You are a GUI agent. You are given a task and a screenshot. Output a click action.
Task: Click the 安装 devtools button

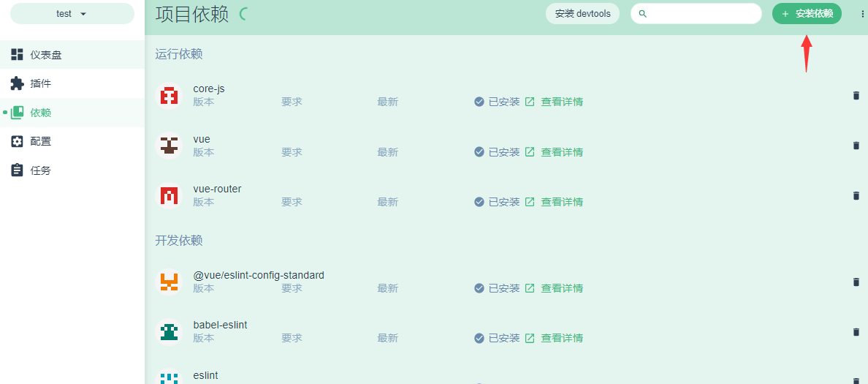[x=582, y=14]
